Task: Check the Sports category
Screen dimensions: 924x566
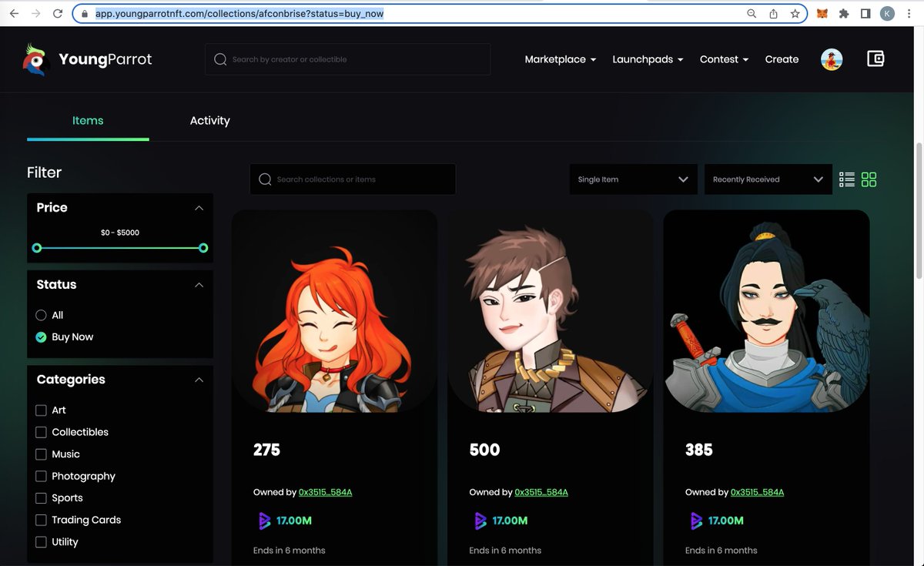Action: (42, 498)
